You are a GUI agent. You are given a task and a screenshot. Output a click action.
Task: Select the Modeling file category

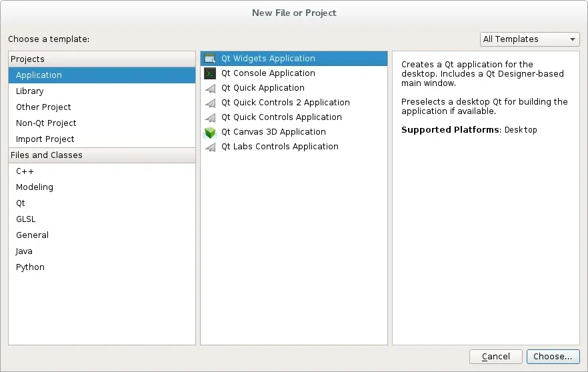35,187
